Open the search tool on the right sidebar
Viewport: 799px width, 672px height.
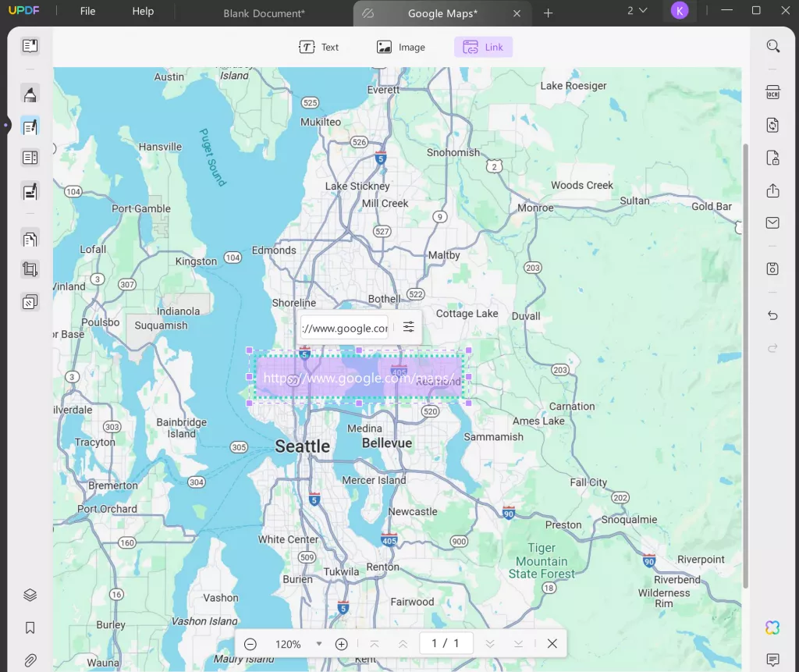tap(772, 46)
